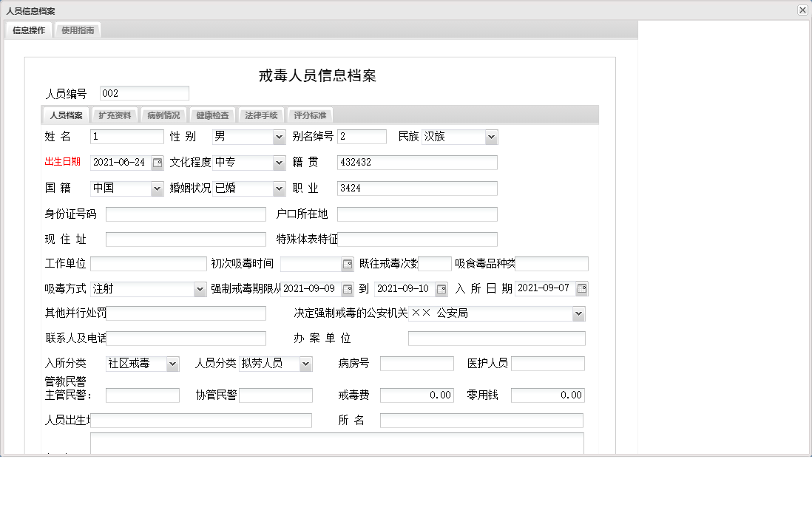The width and height of the screenshot is (812, 513).
Task: Open the 强制戒毒期限 end date calendar icon
Action: click(x=440, y=289)
